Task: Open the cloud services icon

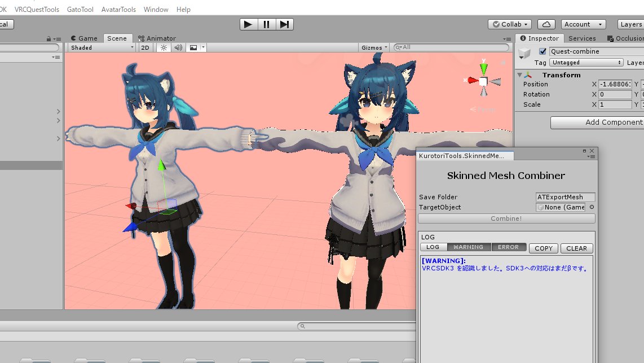Action: pos(546,24)
